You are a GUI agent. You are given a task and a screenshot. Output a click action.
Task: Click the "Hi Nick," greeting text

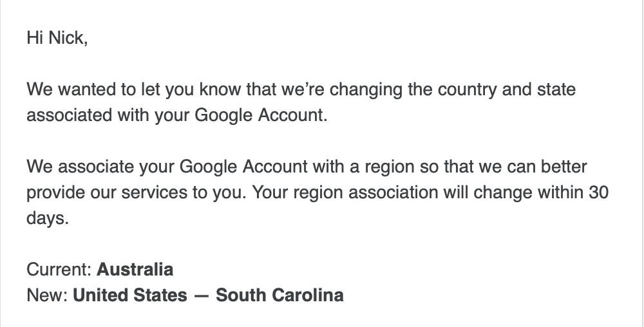[57, 38]
